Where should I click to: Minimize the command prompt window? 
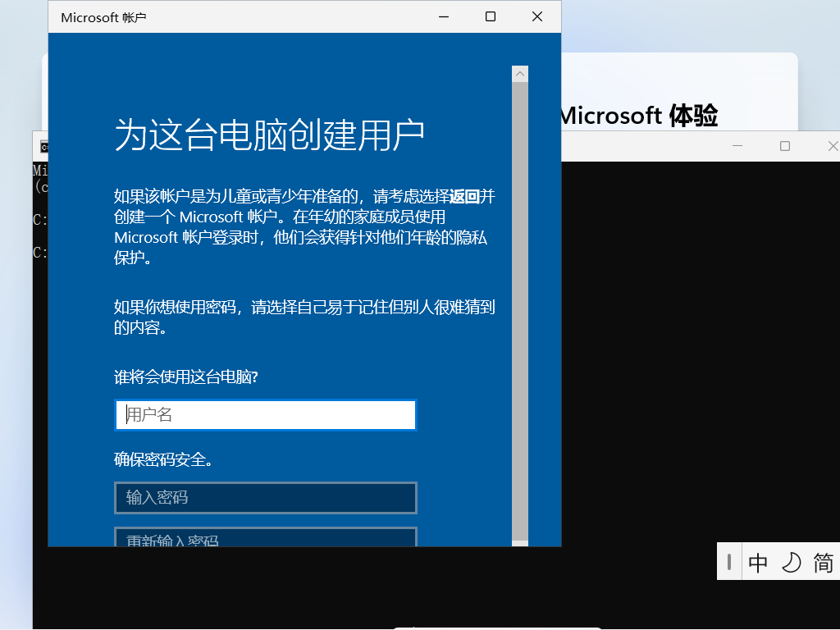pos(737,146)
